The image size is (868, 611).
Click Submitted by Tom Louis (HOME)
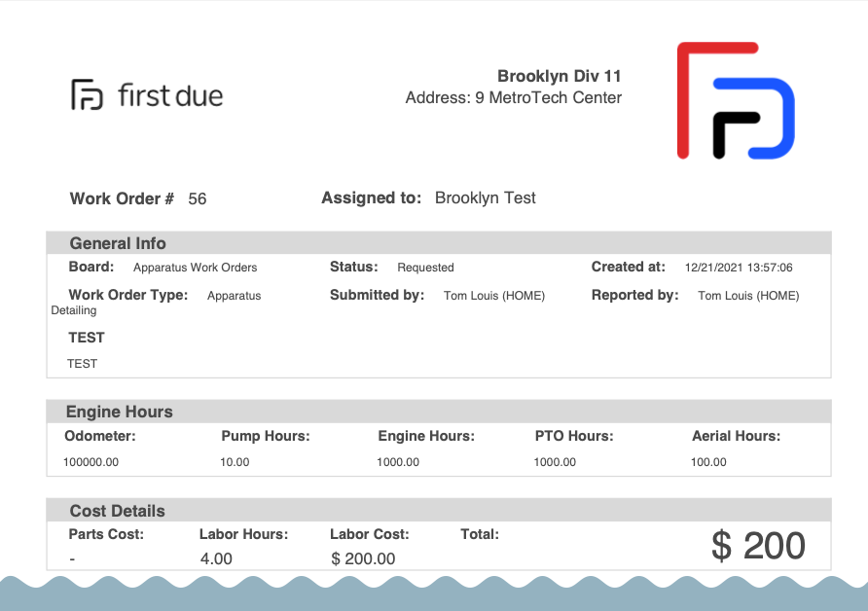tap(493, 296)
